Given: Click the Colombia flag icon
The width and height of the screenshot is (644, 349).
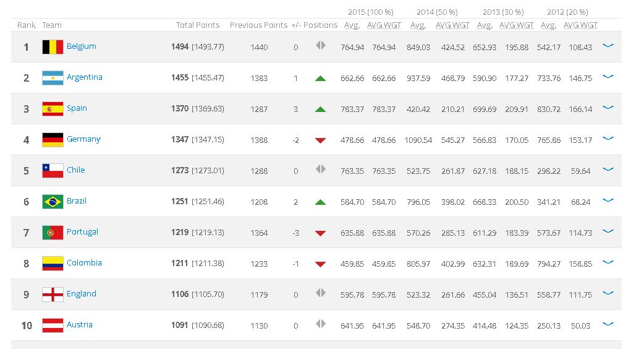Looking at the screenshot, I should [x=53, y=264].
